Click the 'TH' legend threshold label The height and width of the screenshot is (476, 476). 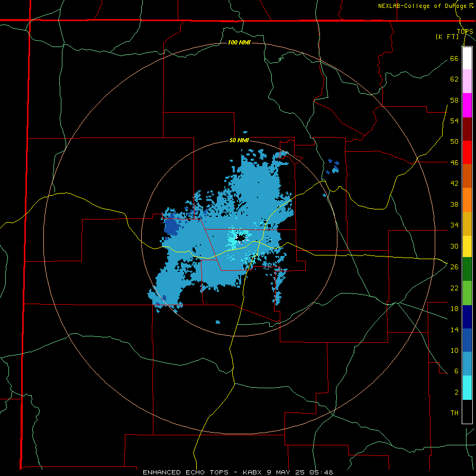tap(454, 413)
